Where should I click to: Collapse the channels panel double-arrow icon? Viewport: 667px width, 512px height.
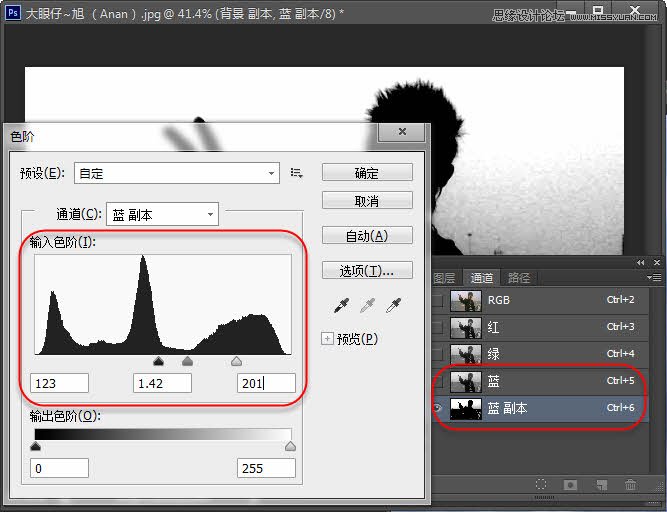pyautogui.click(x=642, y=262)
